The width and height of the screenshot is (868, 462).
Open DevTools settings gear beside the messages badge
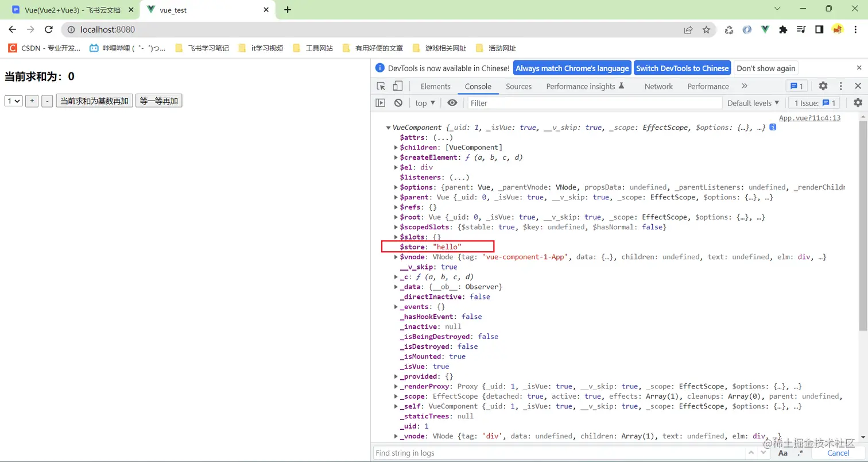click(823, 86)
